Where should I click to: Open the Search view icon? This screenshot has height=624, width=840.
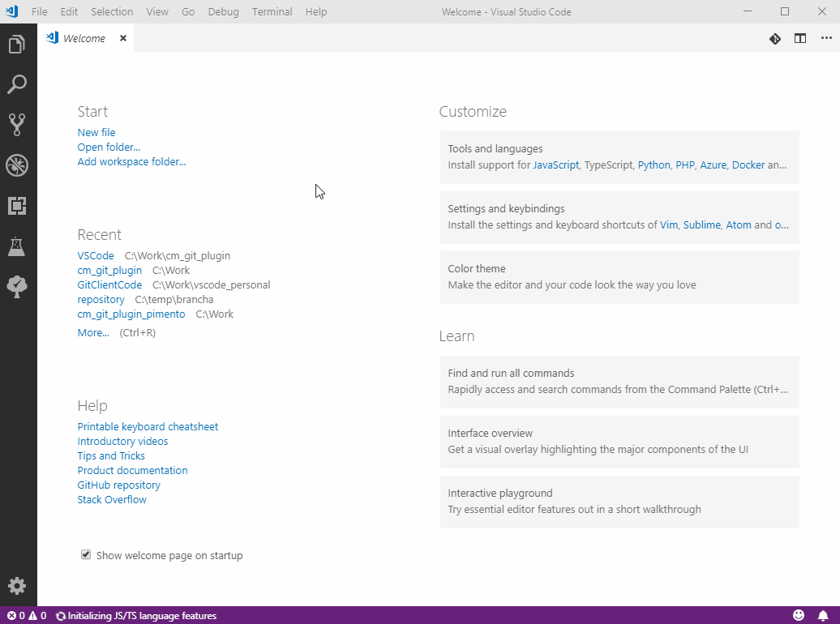click(17, 84)
